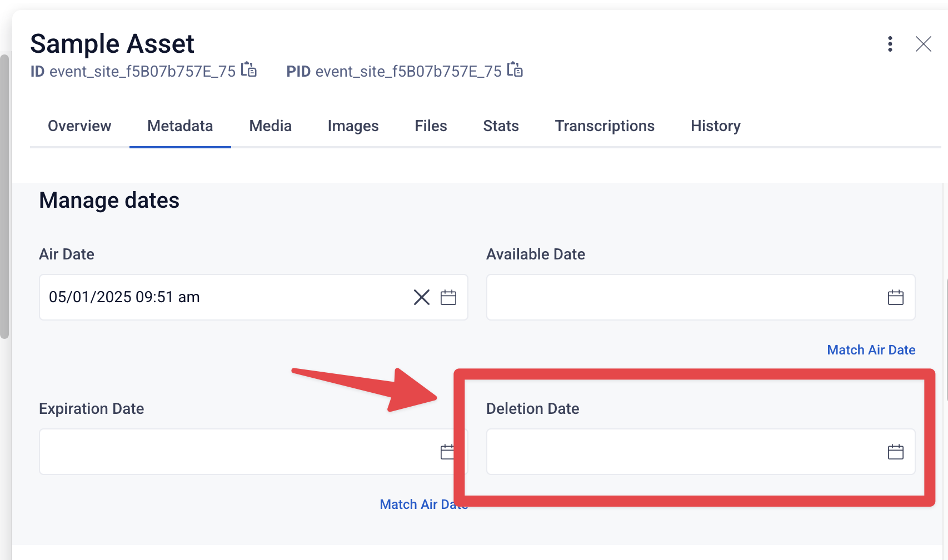View the Stats tab
This screenshot has width=948, height=560.
coord(501,126)
